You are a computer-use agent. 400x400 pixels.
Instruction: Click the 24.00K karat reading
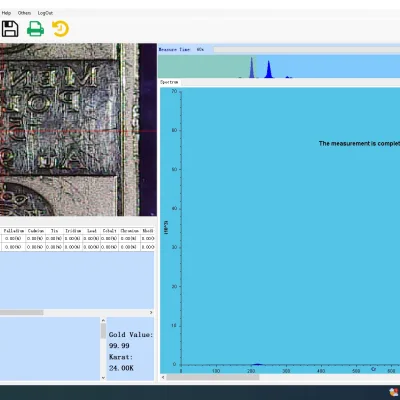click(121, 368)
